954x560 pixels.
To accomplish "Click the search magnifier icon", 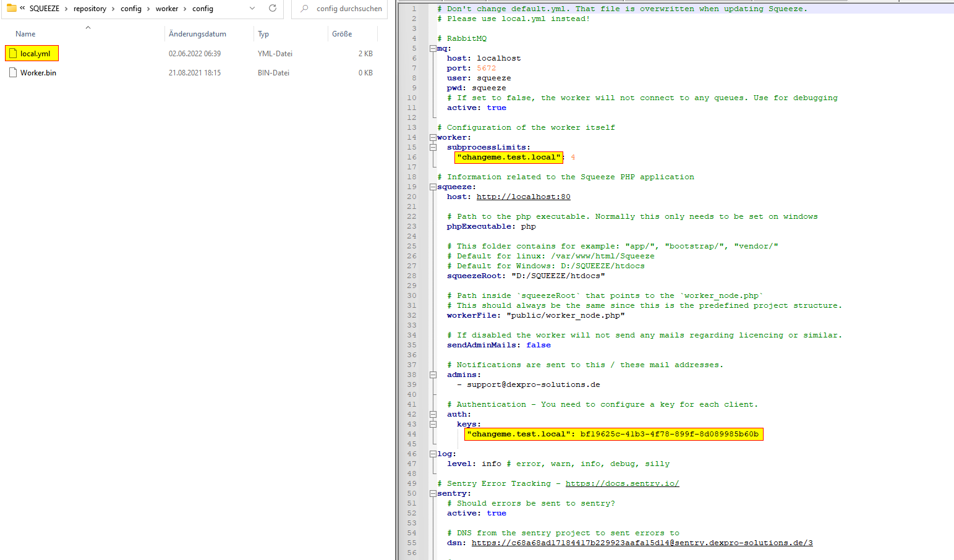I will click(x=304, y=9).
